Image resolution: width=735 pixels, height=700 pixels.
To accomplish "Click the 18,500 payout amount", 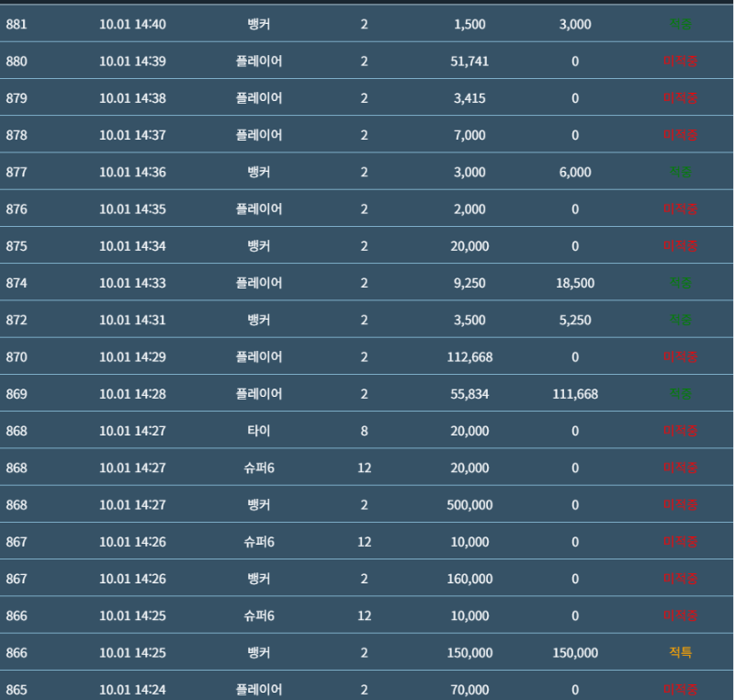I will (575, 283).
